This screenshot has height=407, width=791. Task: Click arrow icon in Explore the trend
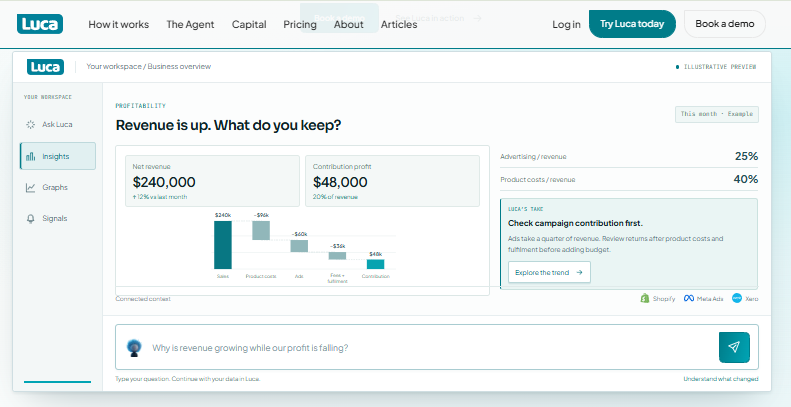[579, 272]
